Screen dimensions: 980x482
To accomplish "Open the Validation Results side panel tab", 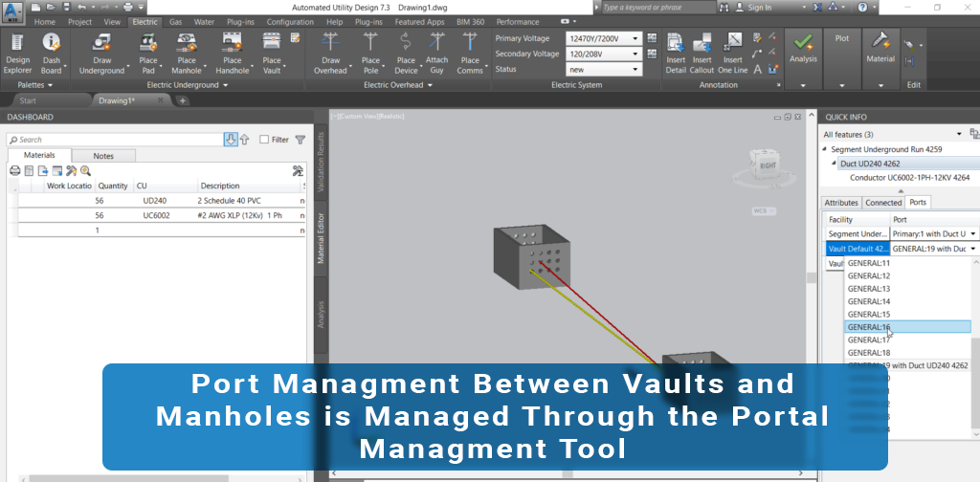I will (x=321, y=162).
